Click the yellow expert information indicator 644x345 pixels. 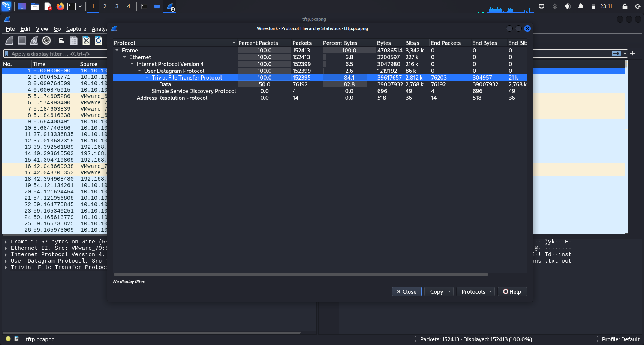pos(8,339)
